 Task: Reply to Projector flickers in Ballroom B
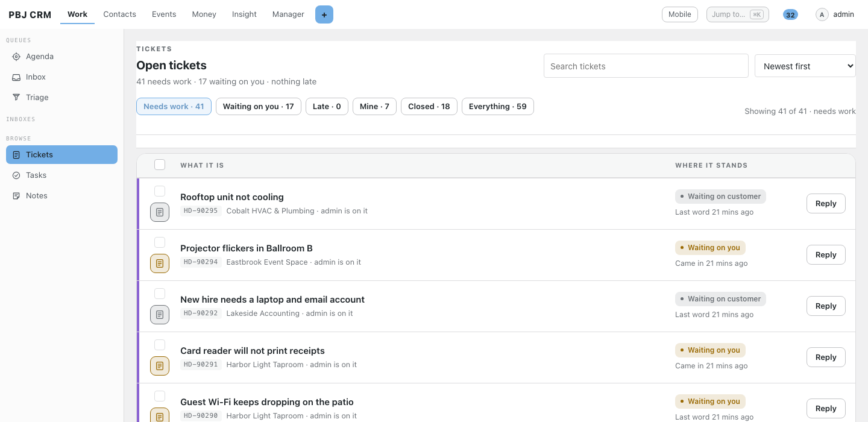pyautogui.click(x=826, y=255)
